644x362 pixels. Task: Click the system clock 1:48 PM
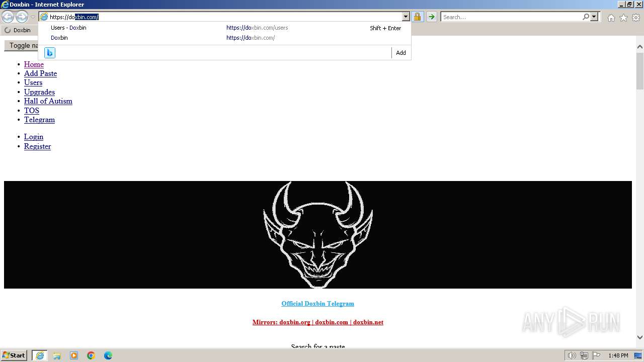coord(618,355)
